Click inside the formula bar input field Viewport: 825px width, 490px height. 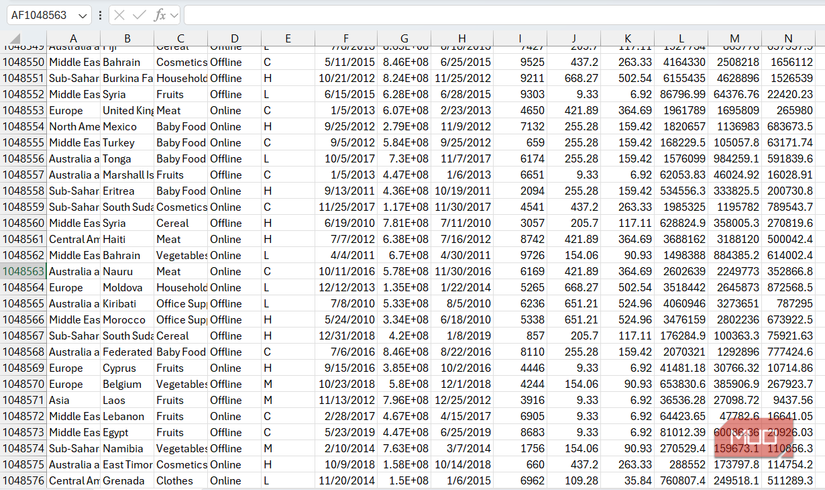pyautogui.click(x=500, y=15)
